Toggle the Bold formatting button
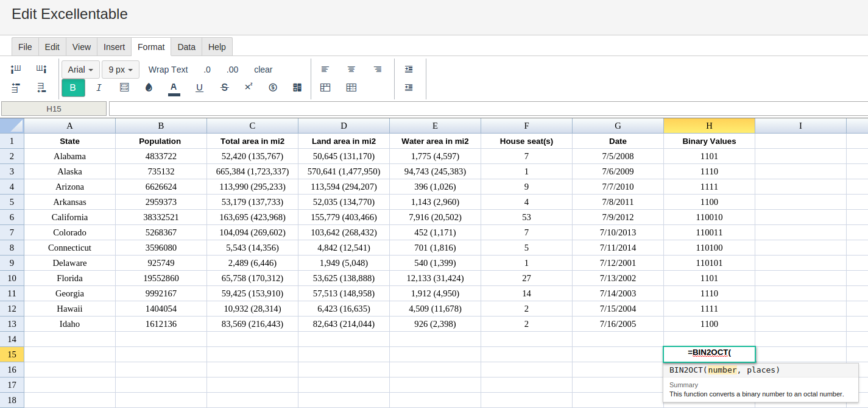Viewport: 868px width, 408px height. tap(73, 88)
